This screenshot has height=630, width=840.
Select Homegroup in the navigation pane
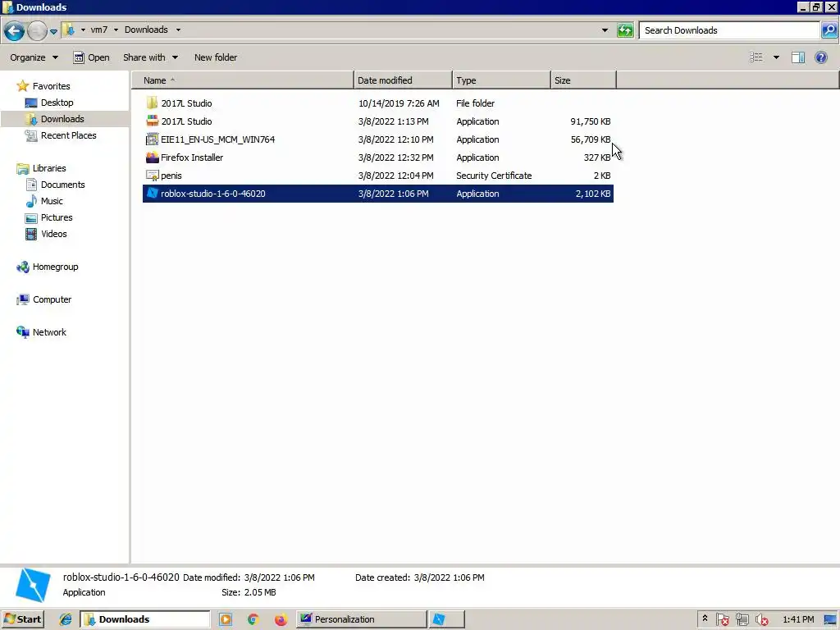point(55,267)
